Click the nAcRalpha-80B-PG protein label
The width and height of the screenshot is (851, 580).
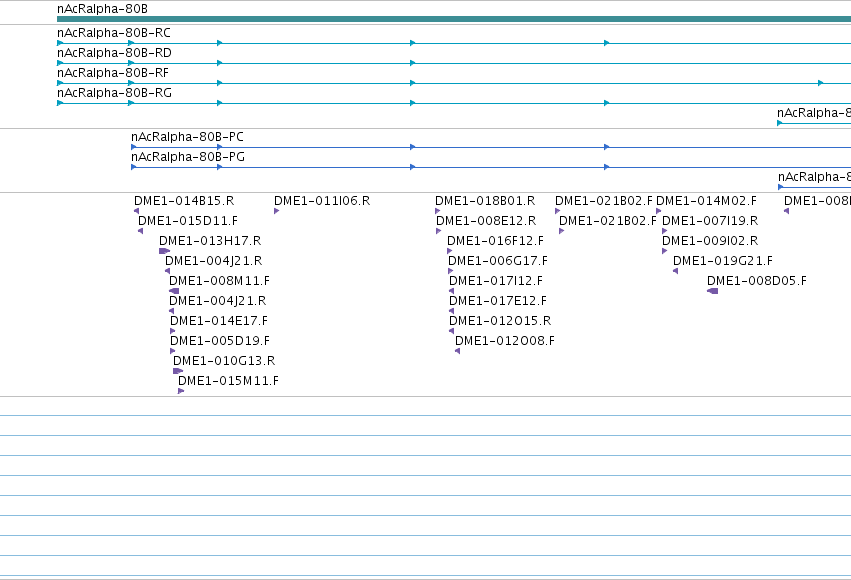(x=188, y=157)
